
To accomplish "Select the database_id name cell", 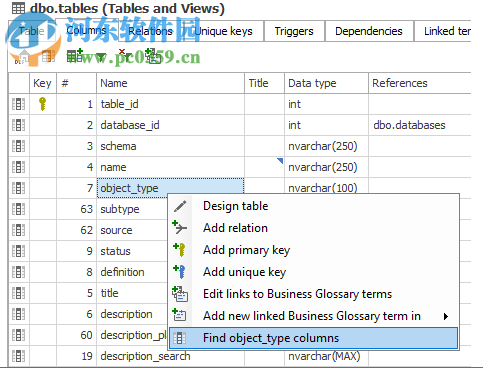I will 170,125.
